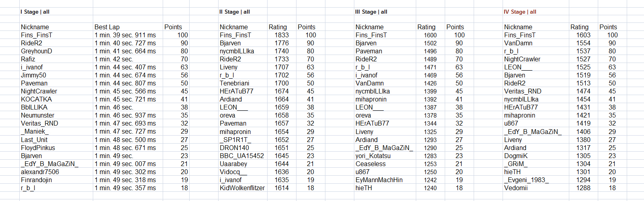The height and width of the screenshot is (201, 644).
Task: Select the Stage III 'Nickname' header cell
Action: [x=369, y=27]
